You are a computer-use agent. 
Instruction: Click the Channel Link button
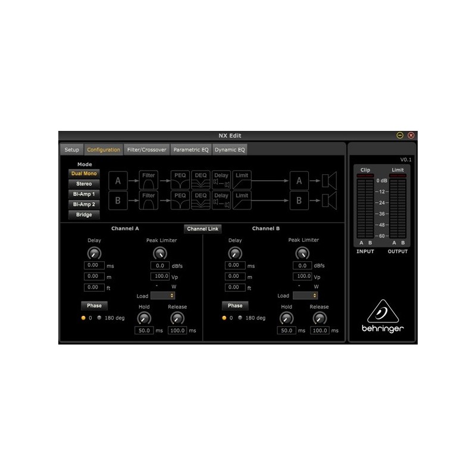point(202,229)
